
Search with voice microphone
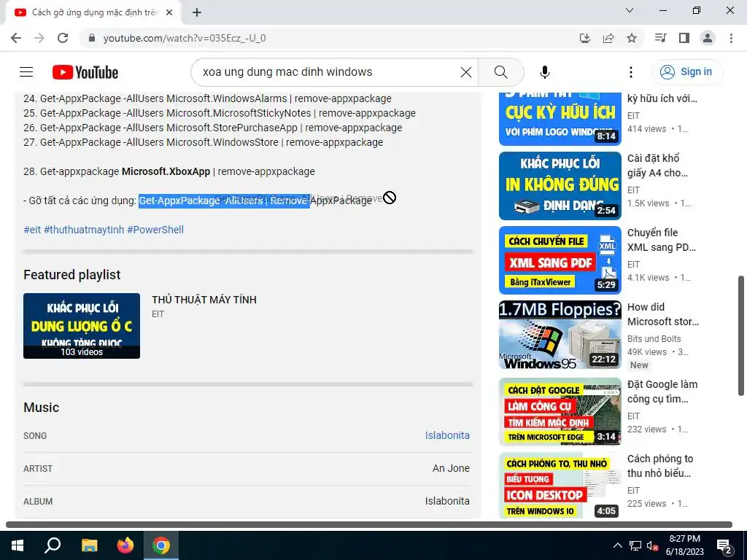pyautogui.click(x=544, y=72)
